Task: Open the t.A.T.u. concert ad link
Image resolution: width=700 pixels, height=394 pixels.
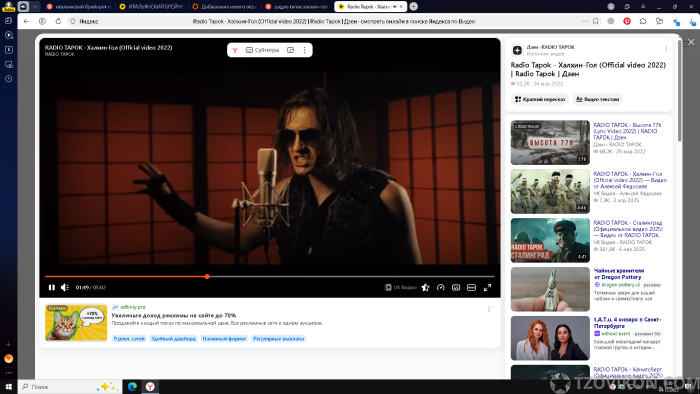Action: click(627, 323)
